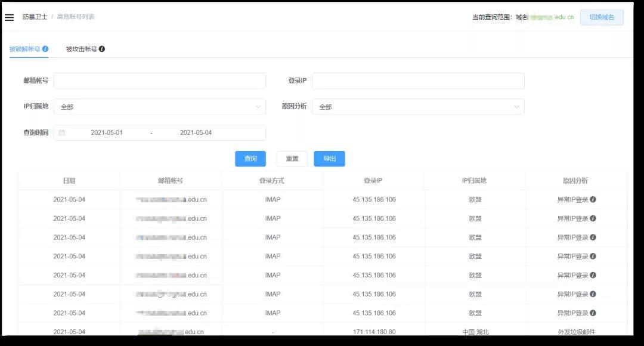Click info icon in first 异常IP登录 row

[x=592, y=199]
